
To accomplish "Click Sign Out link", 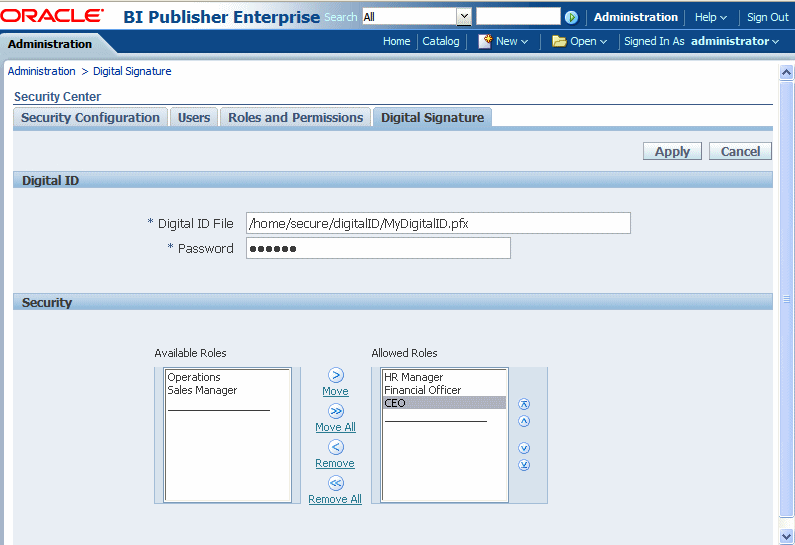I will [768, 17].
